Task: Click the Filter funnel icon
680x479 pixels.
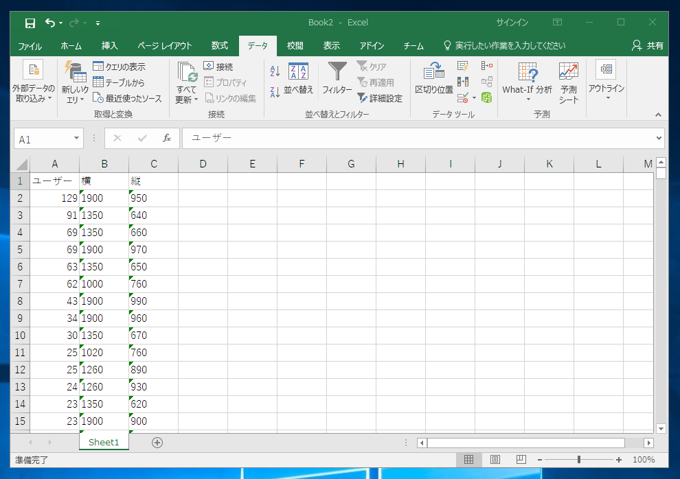Action: click(x=337, y=71)
